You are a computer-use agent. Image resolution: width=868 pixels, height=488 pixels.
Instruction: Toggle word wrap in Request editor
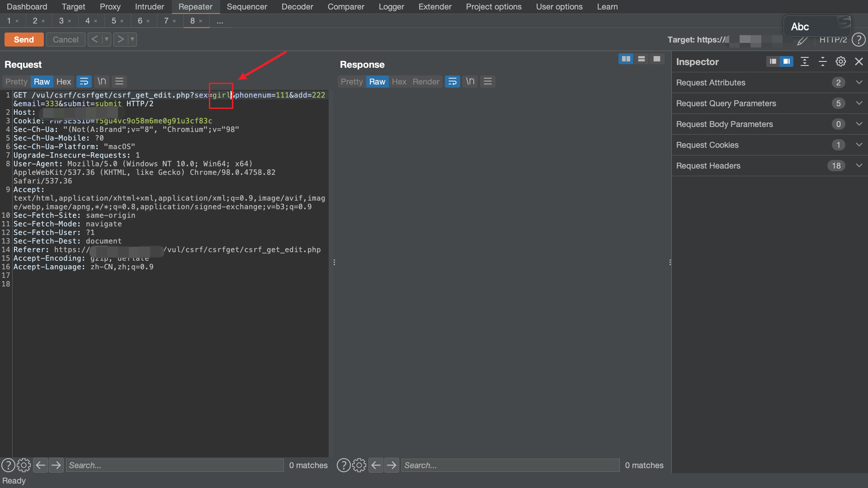coord(84,82)
